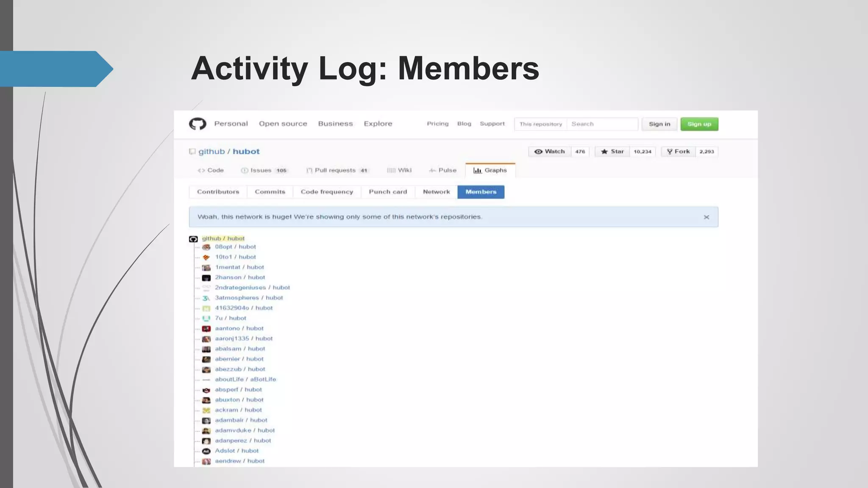The height and width of the screenshot is (488, 868).
Task: Open the Explore nav link
Action: [378, 124]
